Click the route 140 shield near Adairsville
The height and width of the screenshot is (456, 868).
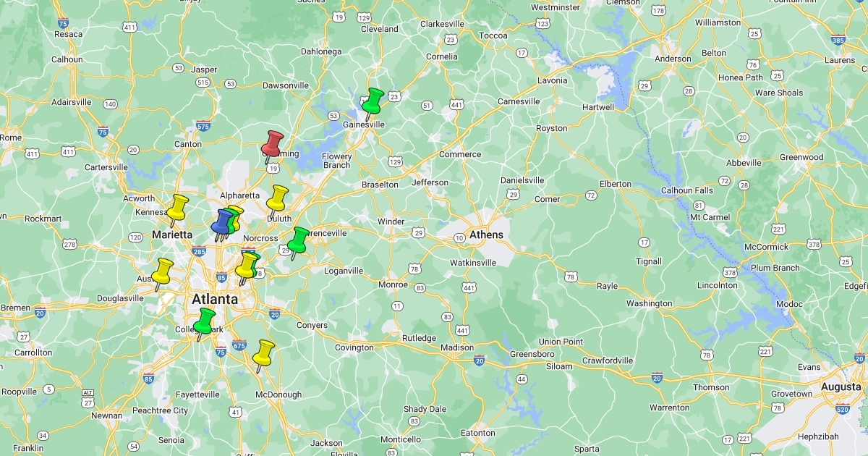point(110,104)
